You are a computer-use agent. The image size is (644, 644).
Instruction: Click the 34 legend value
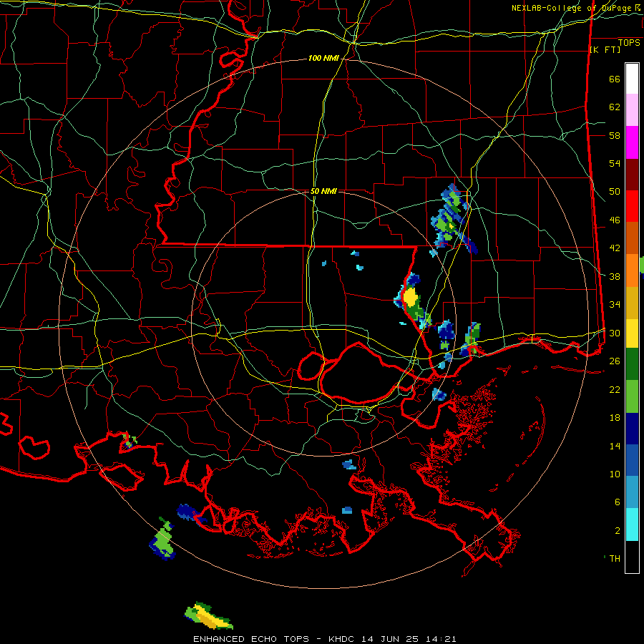pos(615,304)
